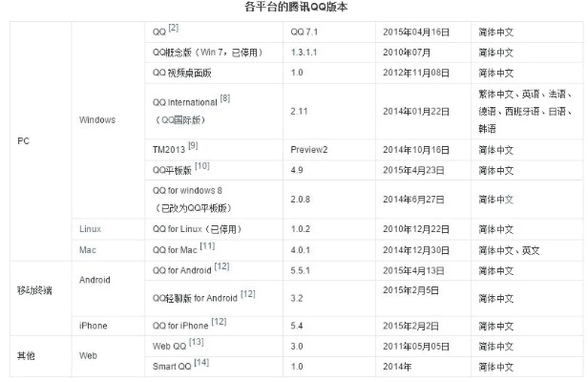Click the date 2015年2月5日
The height and width of the screenshot is (382, 588).
point(410,290)
